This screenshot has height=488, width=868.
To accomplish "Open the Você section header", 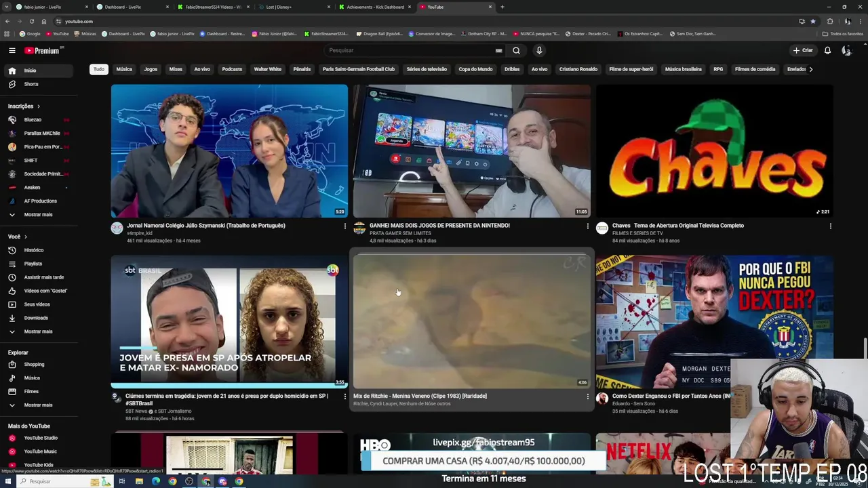I will coord(18,237).
